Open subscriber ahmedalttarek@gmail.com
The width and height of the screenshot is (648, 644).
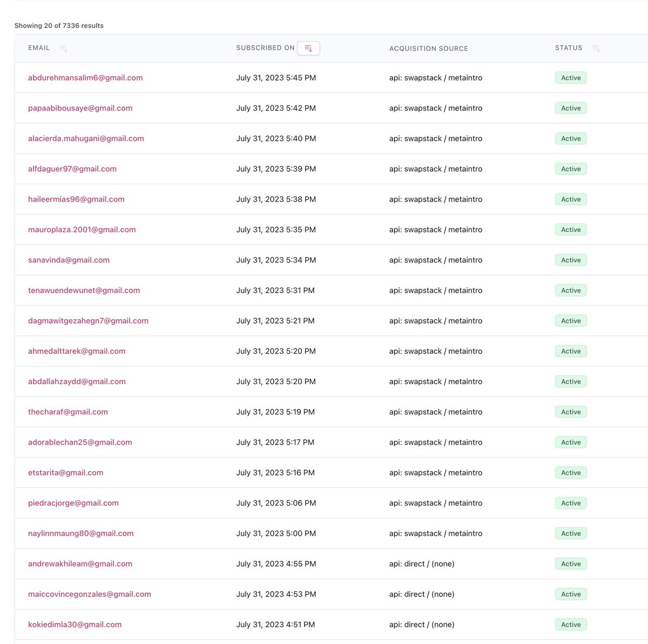point(77,351)
